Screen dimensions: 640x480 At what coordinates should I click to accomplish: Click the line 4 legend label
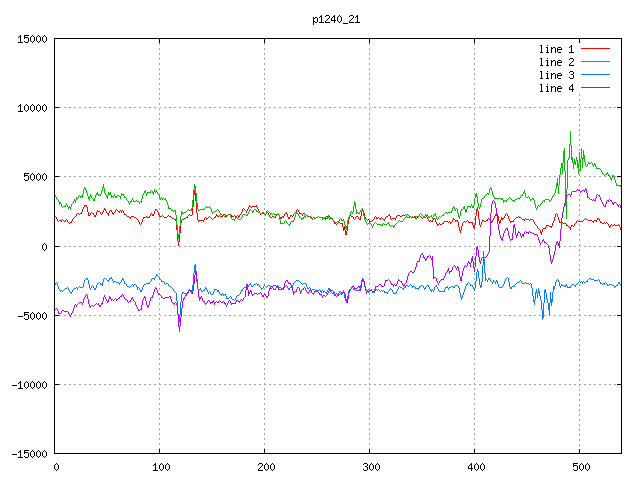[557, 88]
